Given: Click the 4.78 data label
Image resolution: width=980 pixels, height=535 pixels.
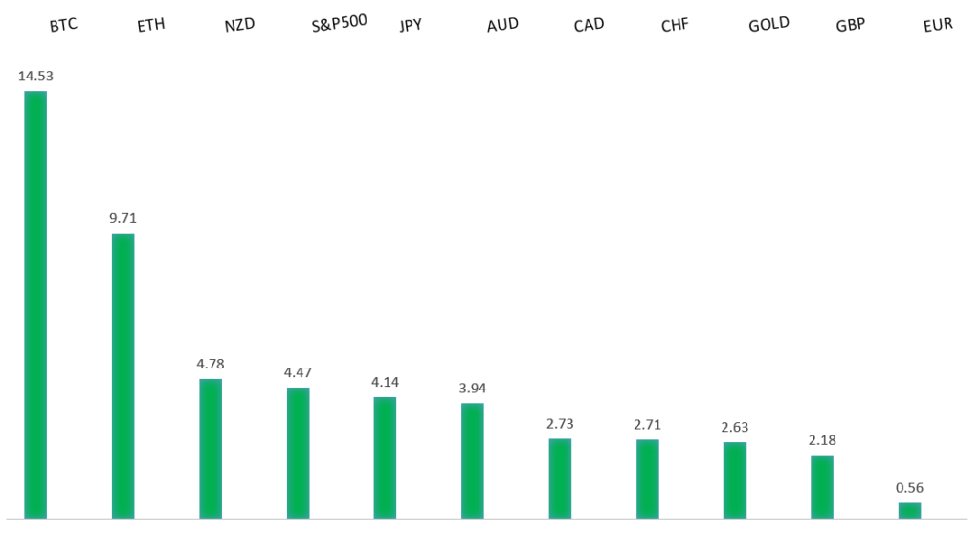Looking at the screenshot, I should tap(211, 364).
